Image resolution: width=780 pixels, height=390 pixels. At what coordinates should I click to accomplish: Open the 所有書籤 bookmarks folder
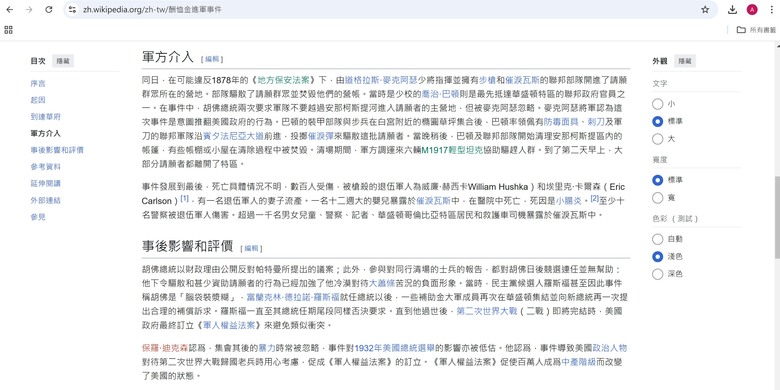(756, 30)
